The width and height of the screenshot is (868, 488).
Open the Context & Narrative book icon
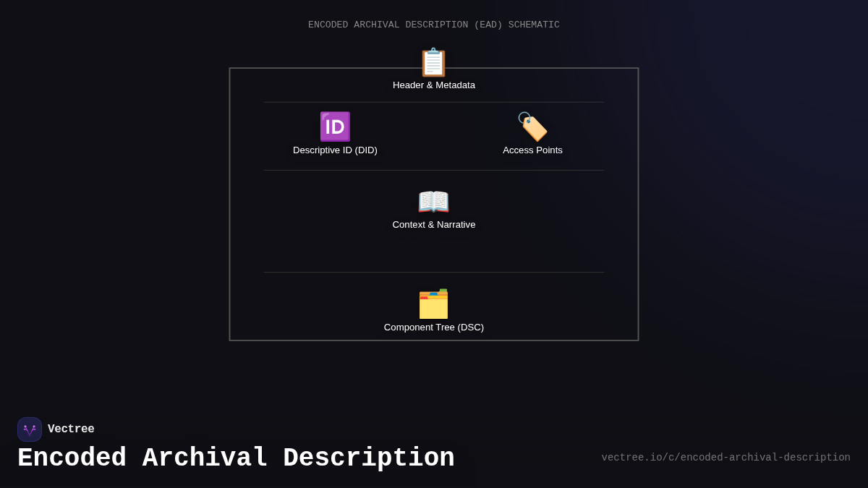[433, 202]
